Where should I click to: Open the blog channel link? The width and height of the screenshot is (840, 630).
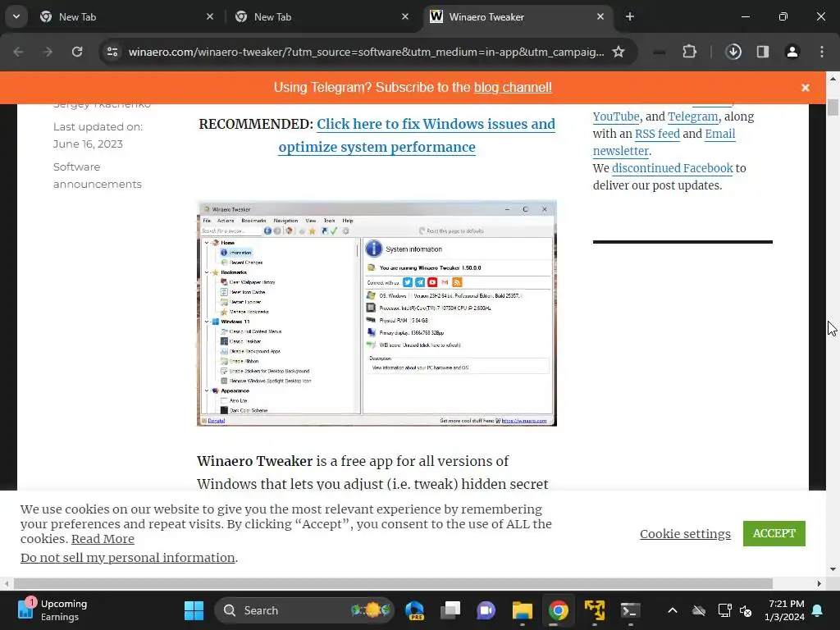click(513, 87)
